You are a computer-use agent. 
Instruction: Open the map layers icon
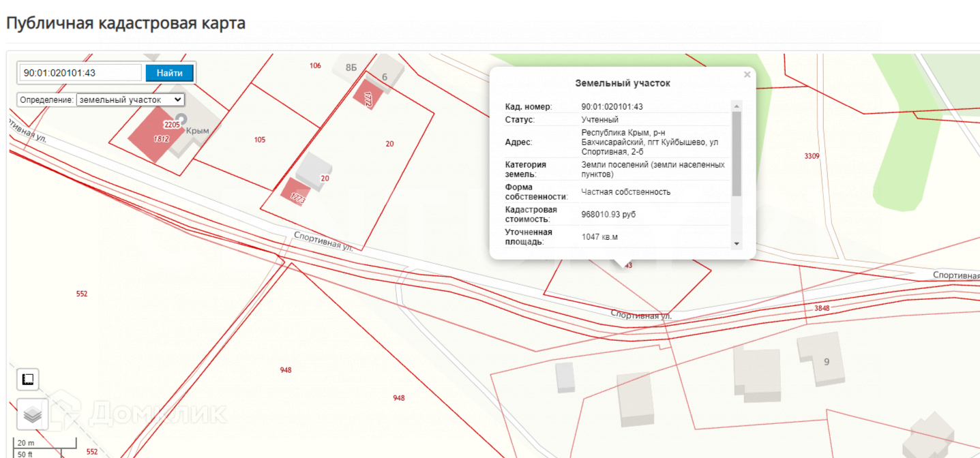click(32, 414)
